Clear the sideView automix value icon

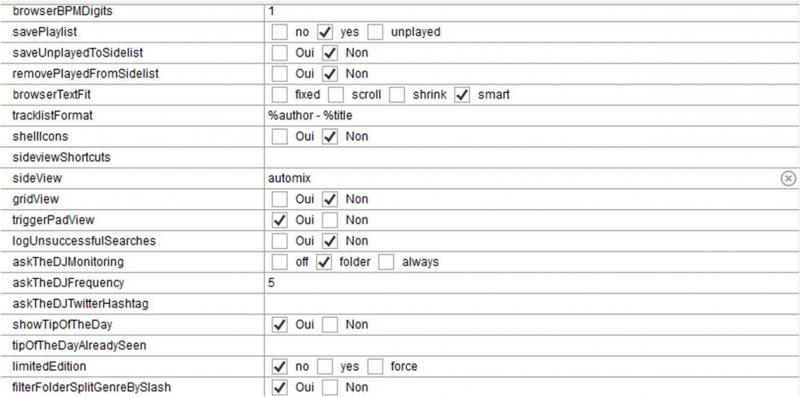click(788, 178)
